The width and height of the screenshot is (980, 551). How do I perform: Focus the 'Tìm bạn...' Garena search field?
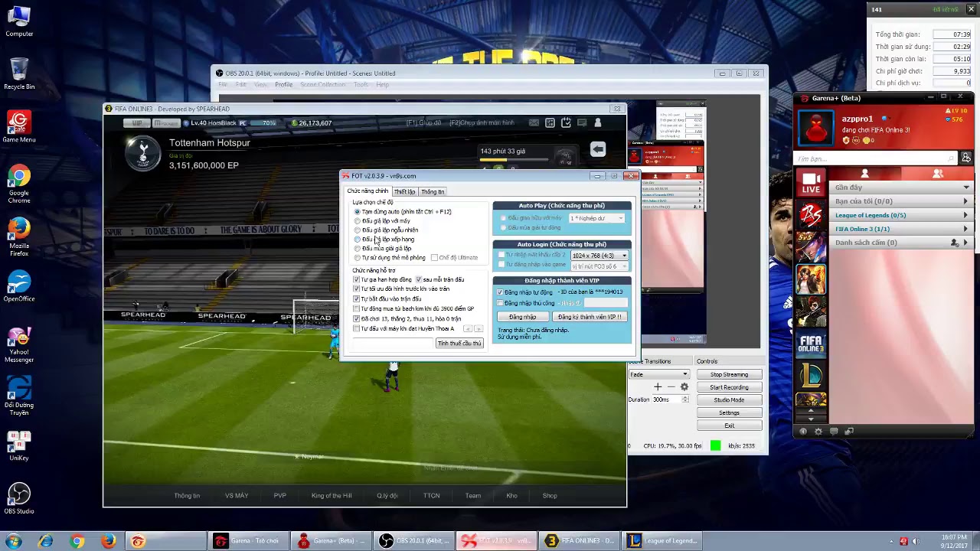coord(876,158)
